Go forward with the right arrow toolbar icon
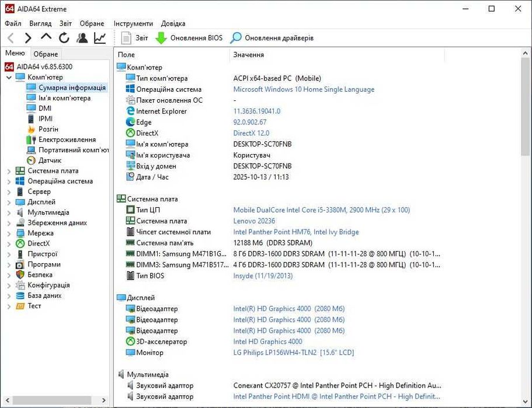532x408 pixels. (x=28, y=37)
